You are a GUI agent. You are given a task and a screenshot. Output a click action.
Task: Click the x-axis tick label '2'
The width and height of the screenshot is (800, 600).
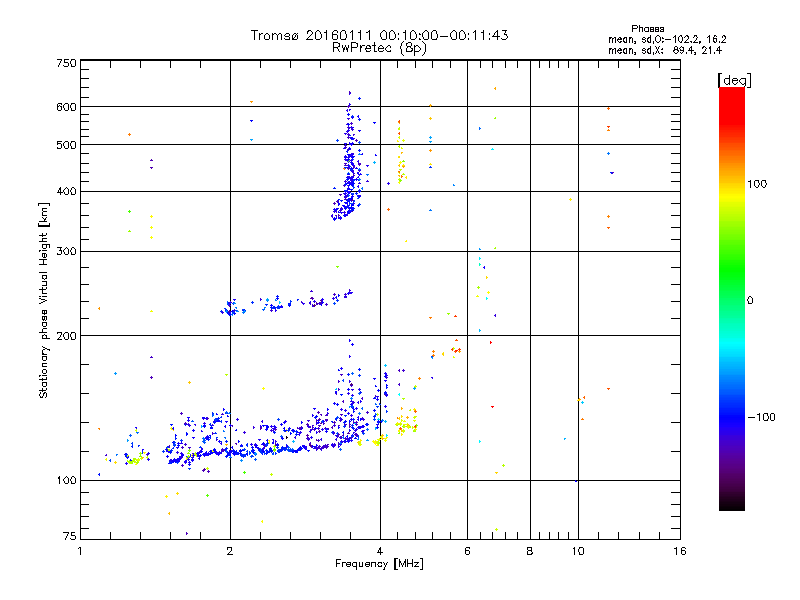pyautogui.click(x=230, y=551)
